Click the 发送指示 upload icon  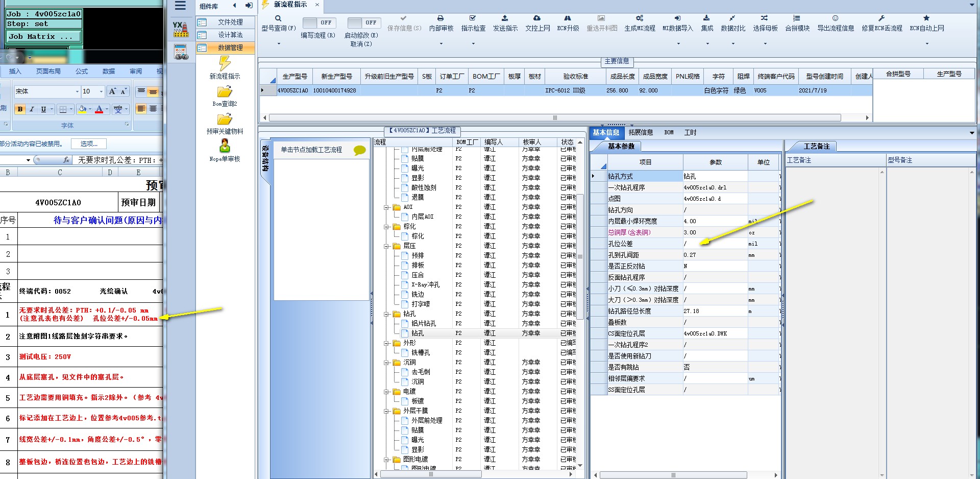[x=505, y=18]
